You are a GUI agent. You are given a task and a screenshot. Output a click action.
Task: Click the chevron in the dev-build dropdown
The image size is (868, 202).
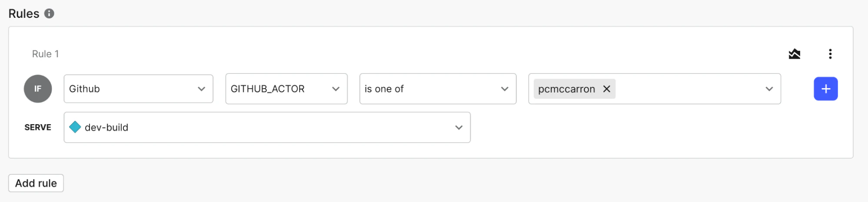point(459,127)
